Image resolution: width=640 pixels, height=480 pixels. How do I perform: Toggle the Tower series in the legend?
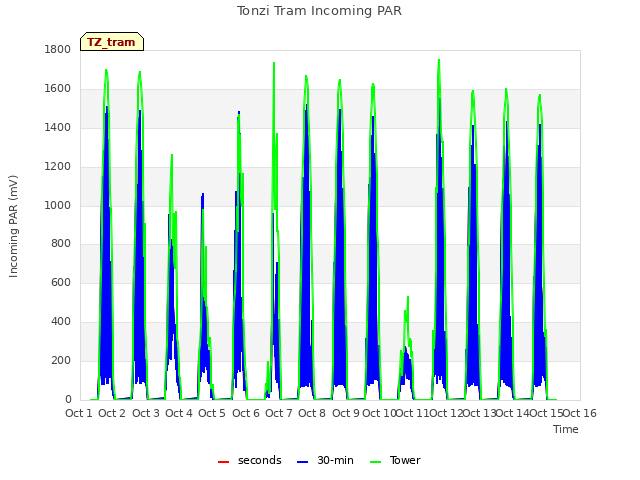[x=395, y=460]
